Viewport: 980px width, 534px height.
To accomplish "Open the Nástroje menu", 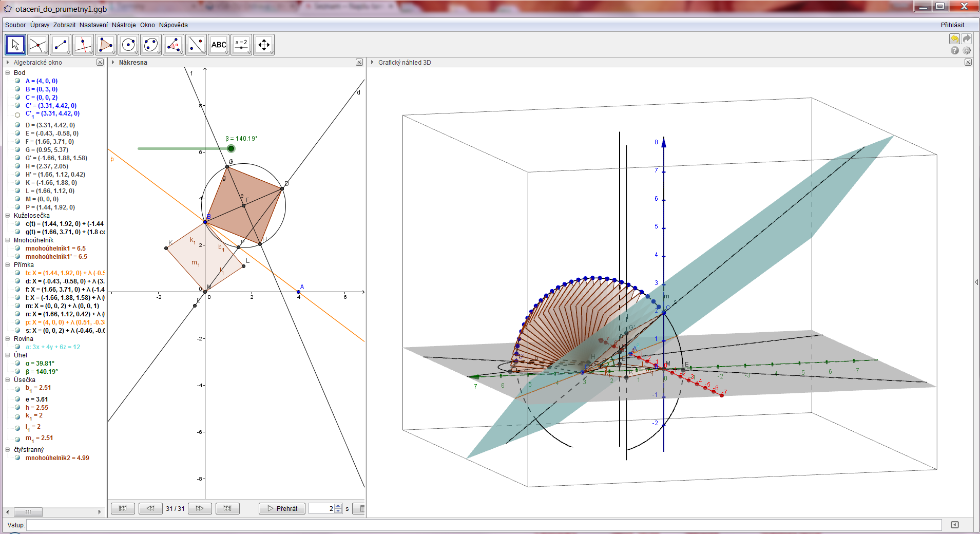I will coord(124,25).
